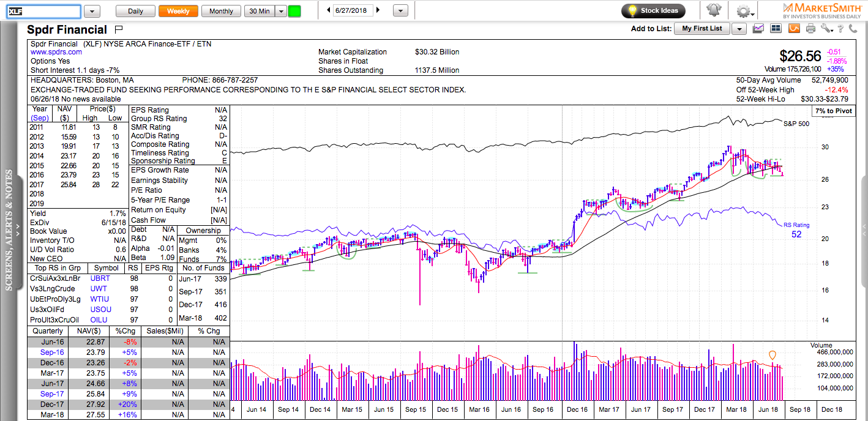868x421 pixels.
Task: Advance to next date with right arrow
Action: coord(378,10)
